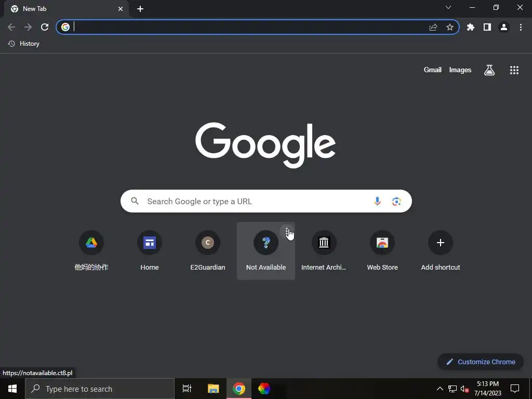Open the clock showing 5:13 PM
532x399 pixels.
pos(487,389)
